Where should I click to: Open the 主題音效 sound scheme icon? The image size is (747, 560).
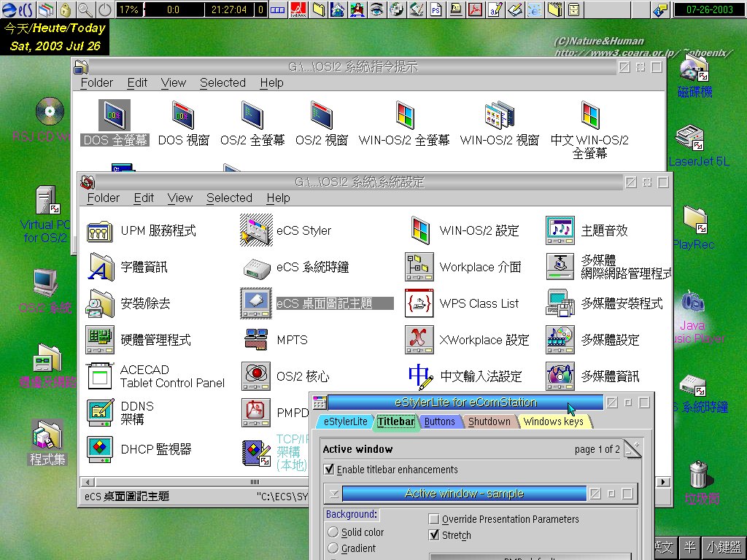tap(560, 230)
